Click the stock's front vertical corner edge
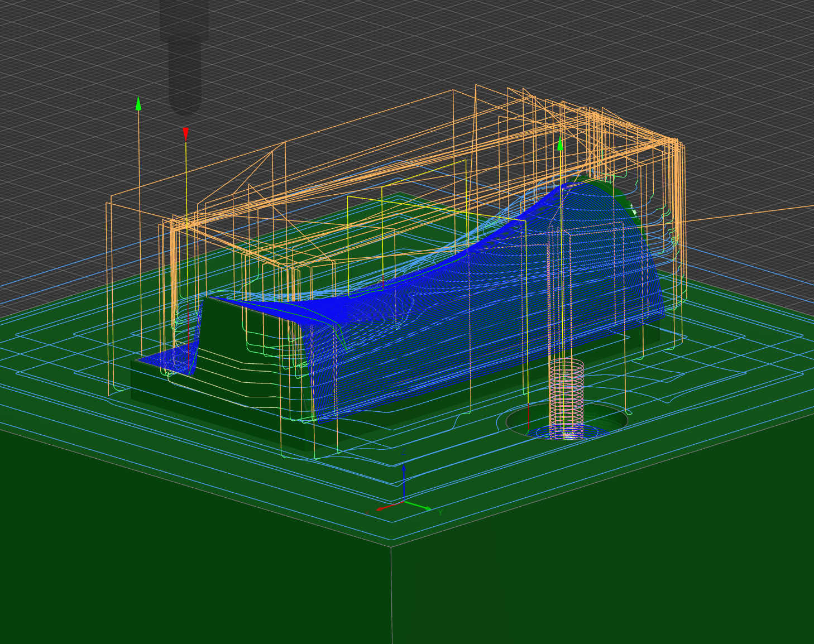Image resolution: width=814 pixels, height=644 pixels. [391, 592]
